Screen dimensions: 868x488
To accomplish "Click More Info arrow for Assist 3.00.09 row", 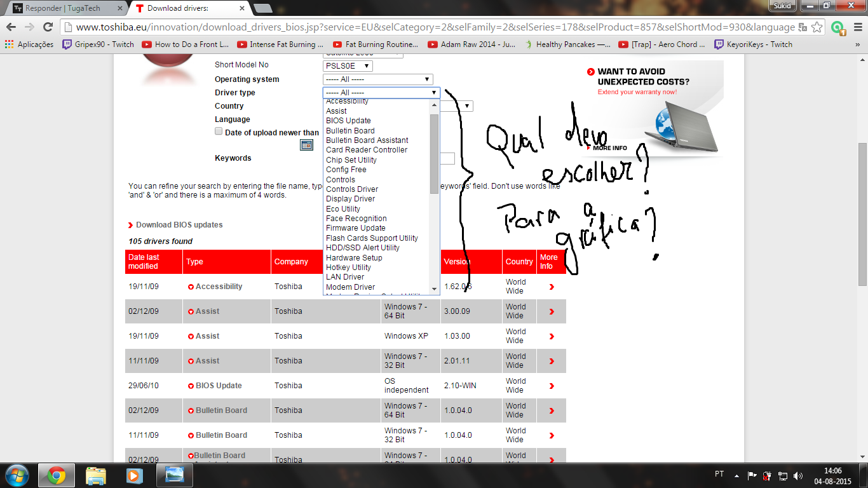I will click(552, 311).
